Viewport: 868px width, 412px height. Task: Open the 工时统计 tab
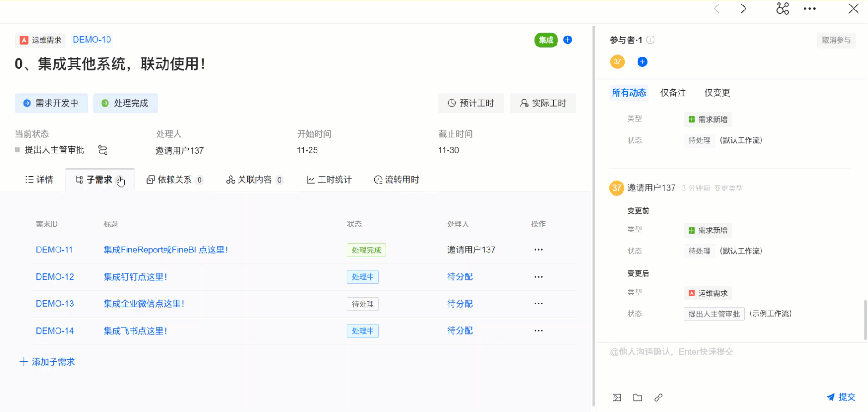(329, 180)
